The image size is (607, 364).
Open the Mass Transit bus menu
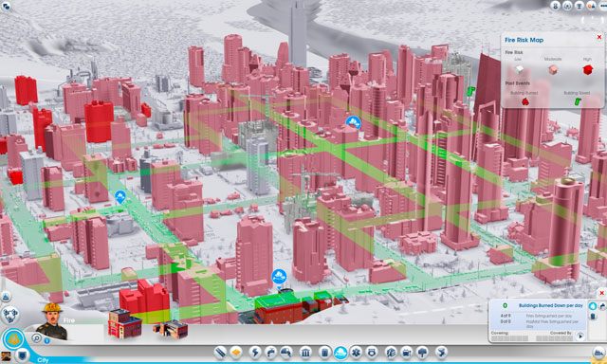pyautogui.click(x=407, y=352)
